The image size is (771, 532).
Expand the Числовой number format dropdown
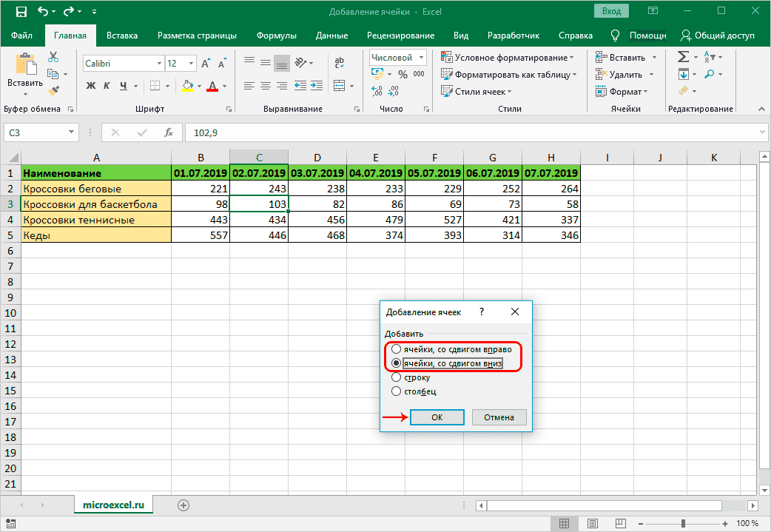(421, 58)
